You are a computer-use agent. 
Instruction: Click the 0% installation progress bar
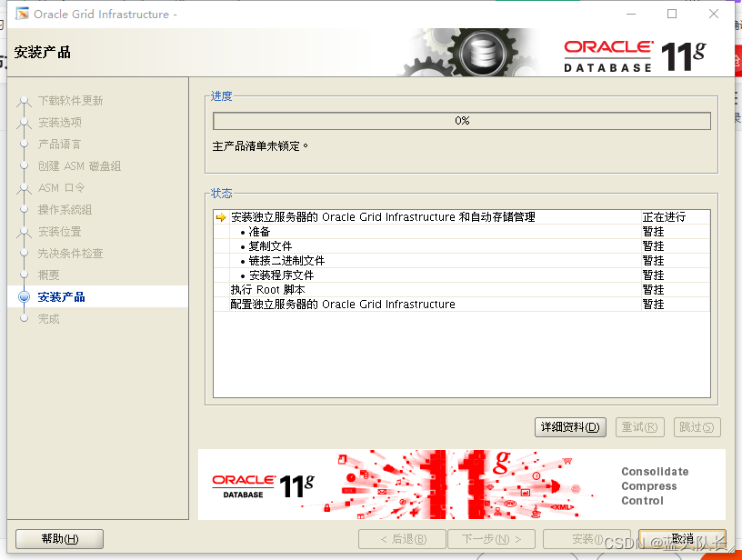[x=461, y=121]
